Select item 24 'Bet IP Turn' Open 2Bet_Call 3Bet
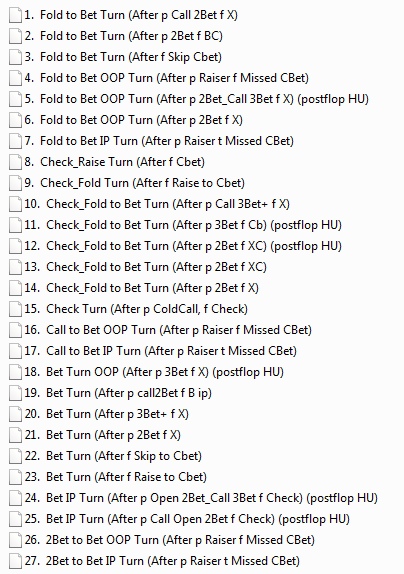Screen dimensions: 404x574 pos(212,498)
